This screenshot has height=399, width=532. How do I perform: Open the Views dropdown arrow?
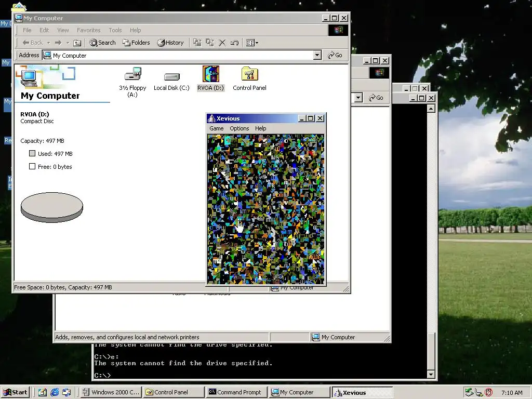(x=257, y=43)
